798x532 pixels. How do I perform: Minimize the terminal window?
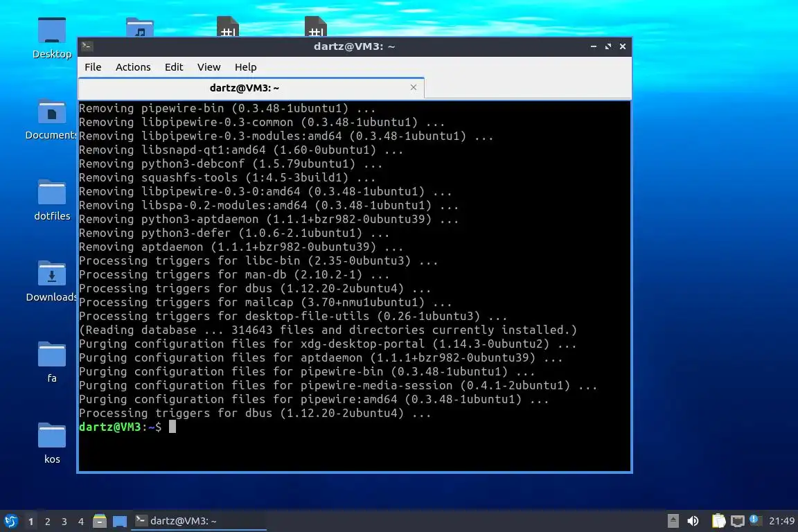594,46
